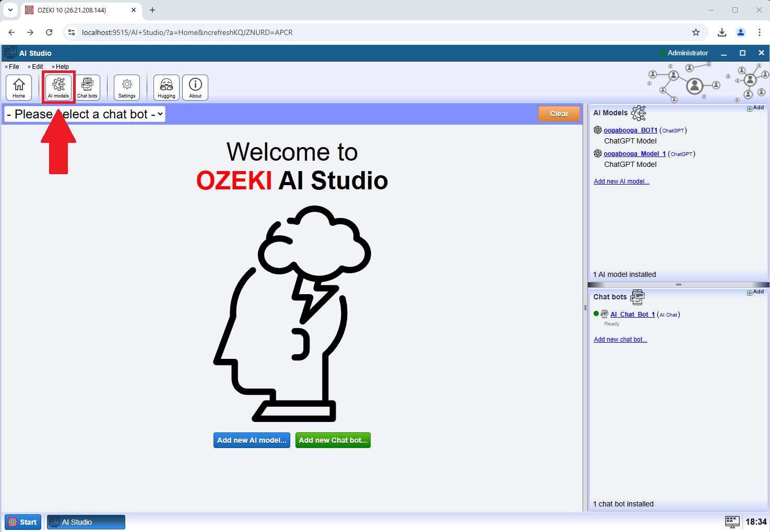Open the Settings toolbar icon
Viewport: 770px width, 532px height.
(127, 87)
